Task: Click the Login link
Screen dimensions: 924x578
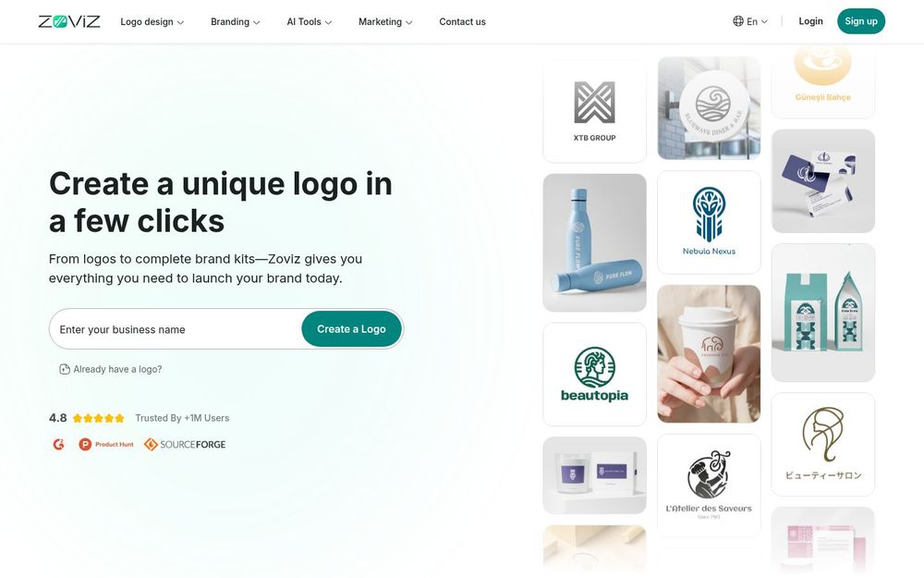Action: pyautogui.click(x=810, y=21)
